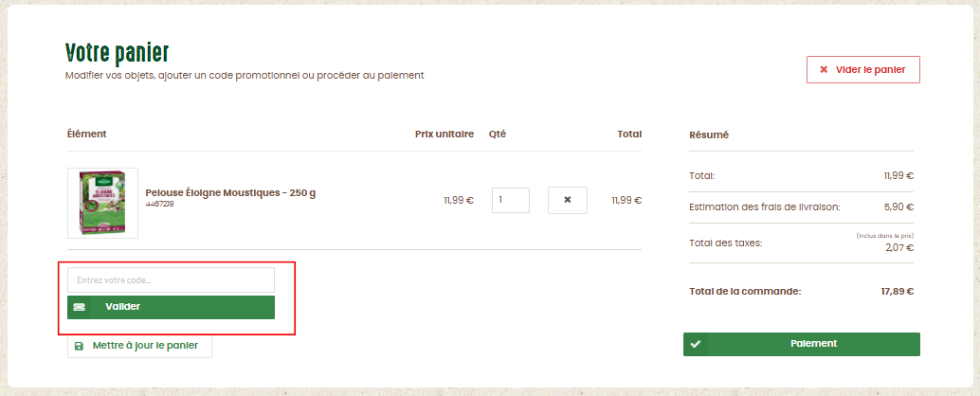Screen dimensions: 980x396
Task: Click the Estimation des frais de livraison row
Action: (x=801, y=207)
